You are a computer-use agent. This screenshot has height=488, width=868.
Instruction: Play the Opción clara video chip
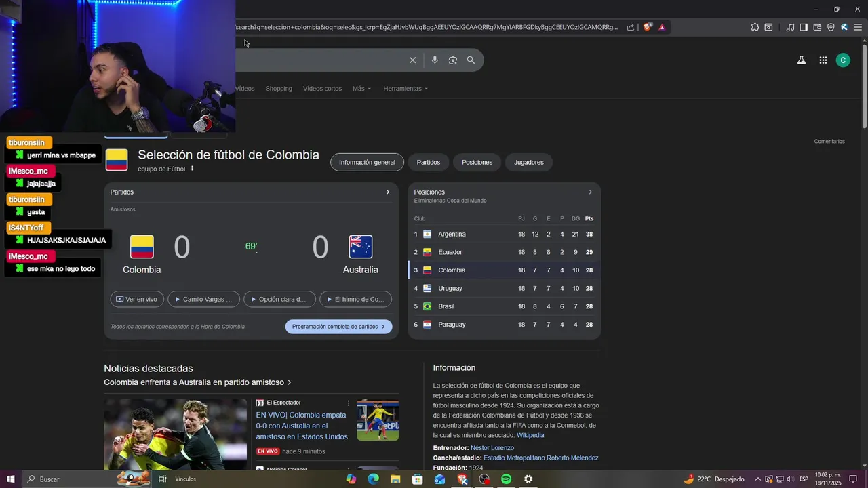click(x=279, y=299)
